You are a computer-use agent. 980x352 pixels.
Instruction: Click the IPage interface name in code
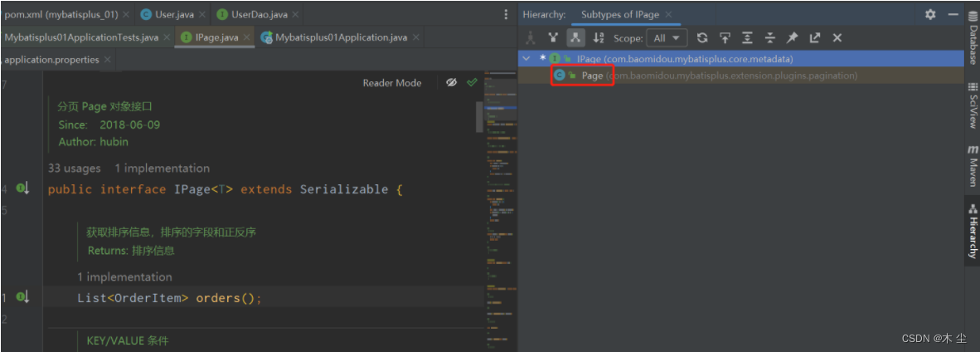tap(192, 189)
